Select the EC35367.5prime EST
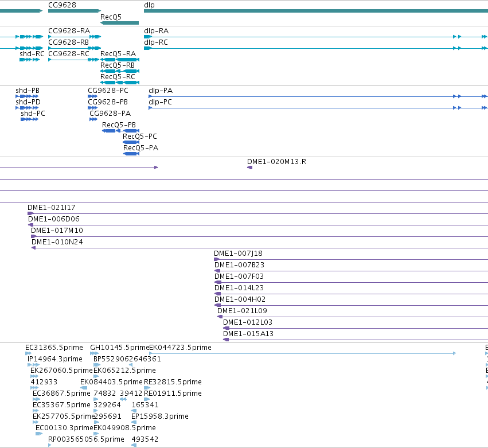Viewport: 488px width, 448px height. pyautogui.click(x=36, y=411)
